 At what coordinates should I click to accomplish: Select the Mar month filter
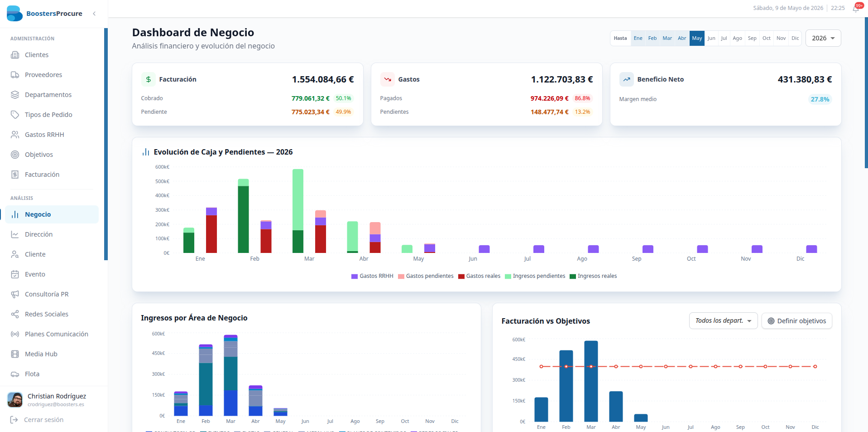click(667, 38)
